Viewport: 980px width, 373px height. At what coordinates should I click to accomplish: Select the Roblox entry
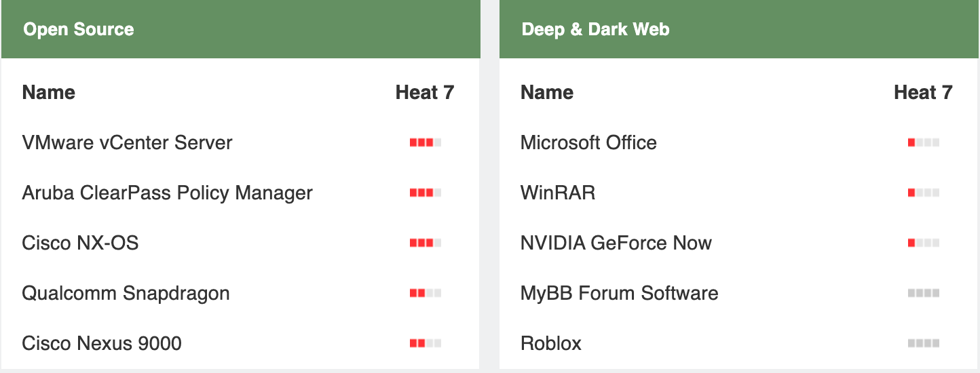pos(551,344)
